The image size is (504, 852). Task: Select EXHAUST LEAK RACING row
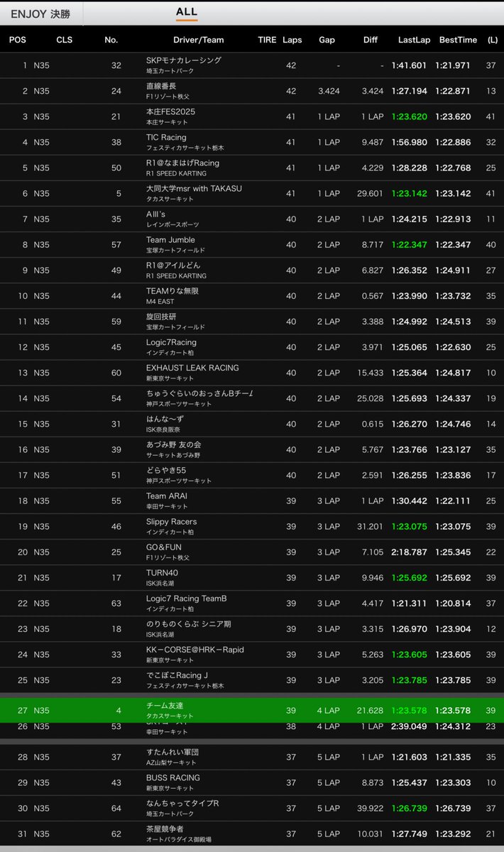252,372
